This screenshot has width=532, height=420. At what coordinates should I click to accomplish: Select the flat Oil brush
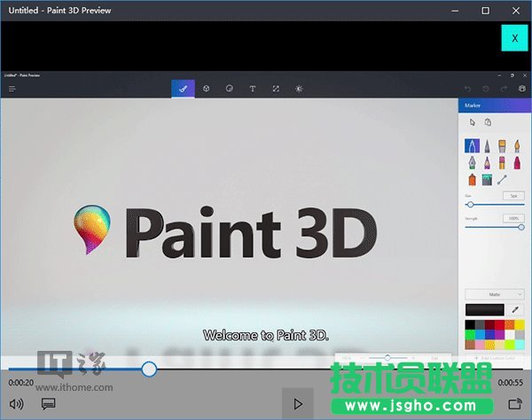pyautogui.click(x=502, y=146)
